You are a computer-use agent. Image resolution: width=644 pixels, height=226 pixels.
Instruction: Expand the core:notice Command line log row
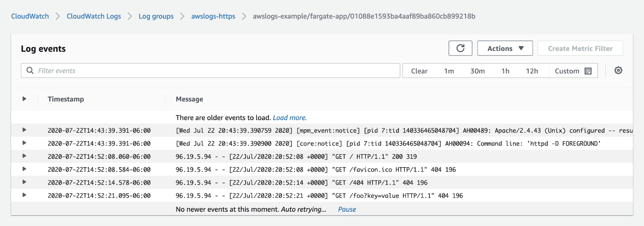coord(24,143)
